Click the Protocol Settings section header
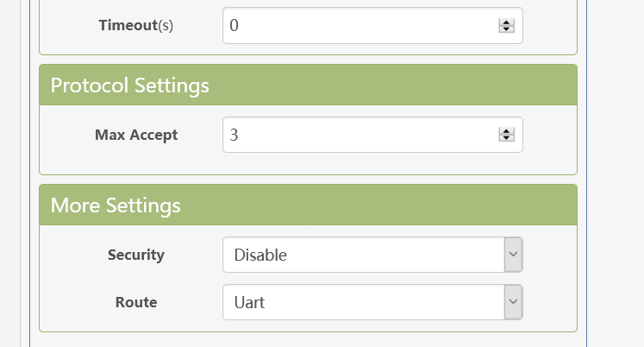 (x=308, y=85)
